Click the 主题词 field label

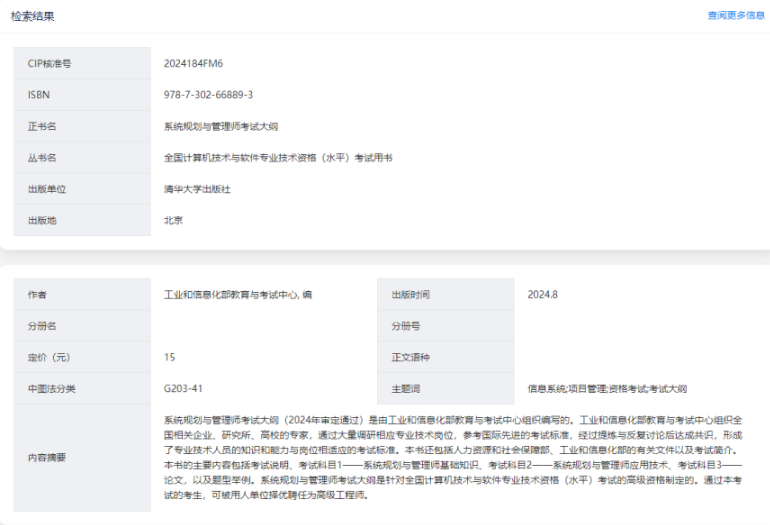click(x=406, y=388)
